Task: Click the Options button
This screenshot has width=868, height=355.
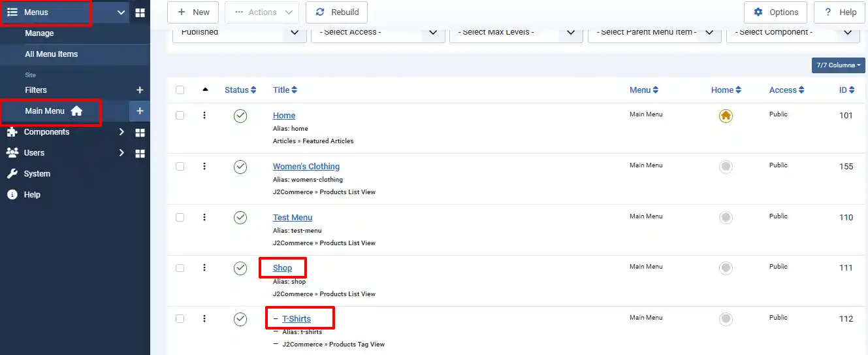Action: point(775,12)
